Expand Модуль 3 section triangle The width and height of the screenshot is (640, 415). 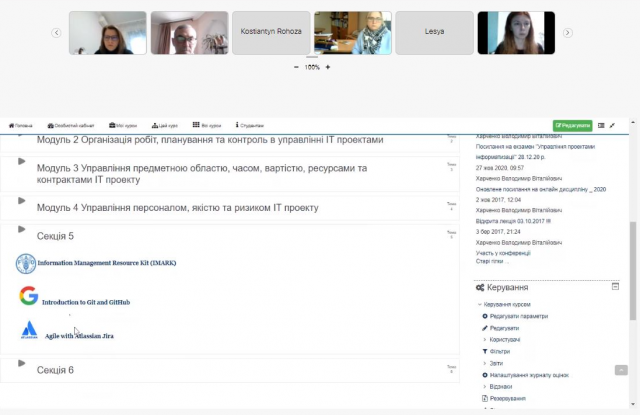coord(22,162)
